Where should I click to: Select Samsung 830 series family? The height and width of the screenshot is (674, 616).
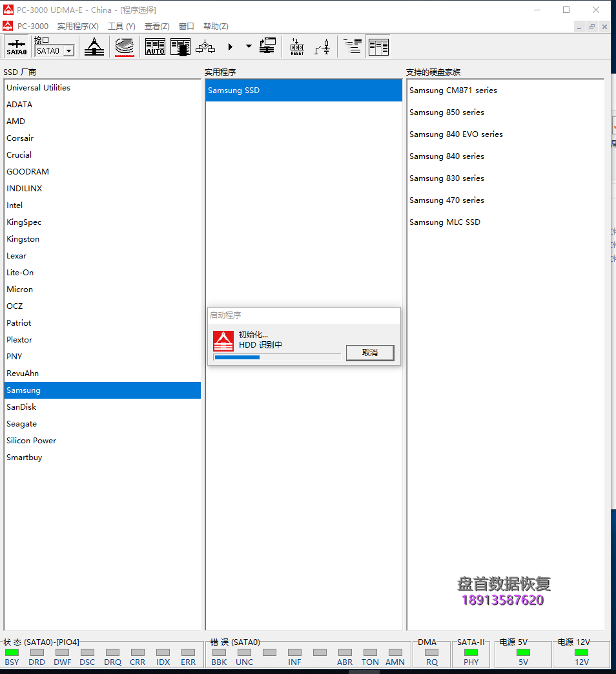[x=505, y=178]
